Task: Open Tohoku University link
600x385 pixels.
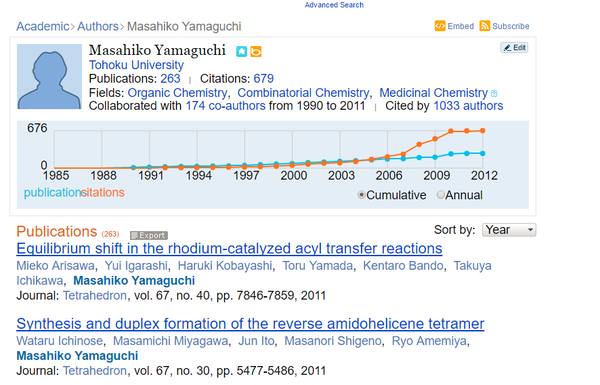Action: [136, 65]
